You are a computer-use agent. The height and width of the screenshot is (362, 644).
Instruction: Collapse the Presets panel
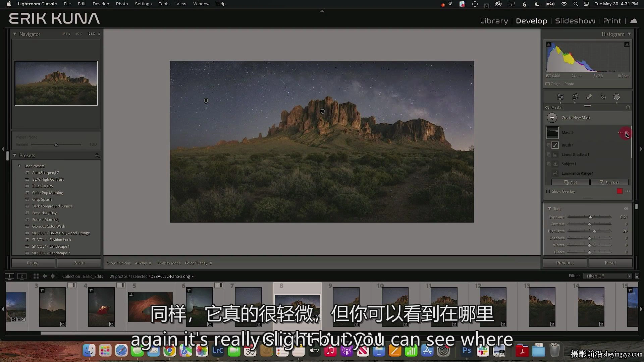[x=14, y=155]
